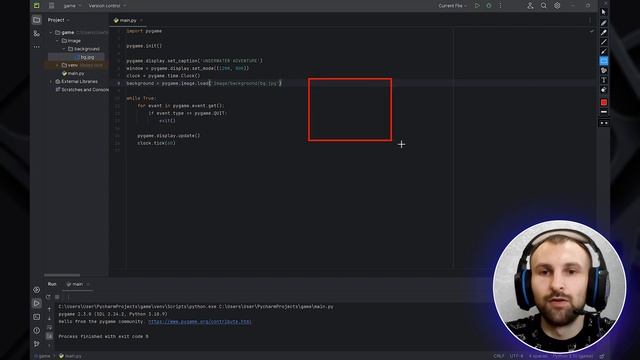Rerun main in Run panel
Screen dimensions: 640x360
pyautogui.click(x=49, y=297)
